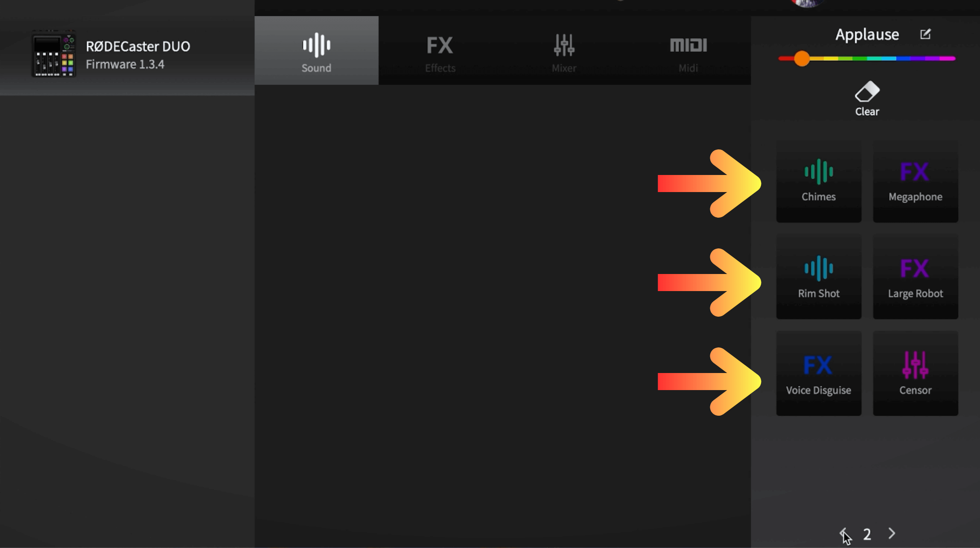Viewport: 980px width, 548px height.
Task: Go to the previous pad page
Action: (x=843, y=533)
